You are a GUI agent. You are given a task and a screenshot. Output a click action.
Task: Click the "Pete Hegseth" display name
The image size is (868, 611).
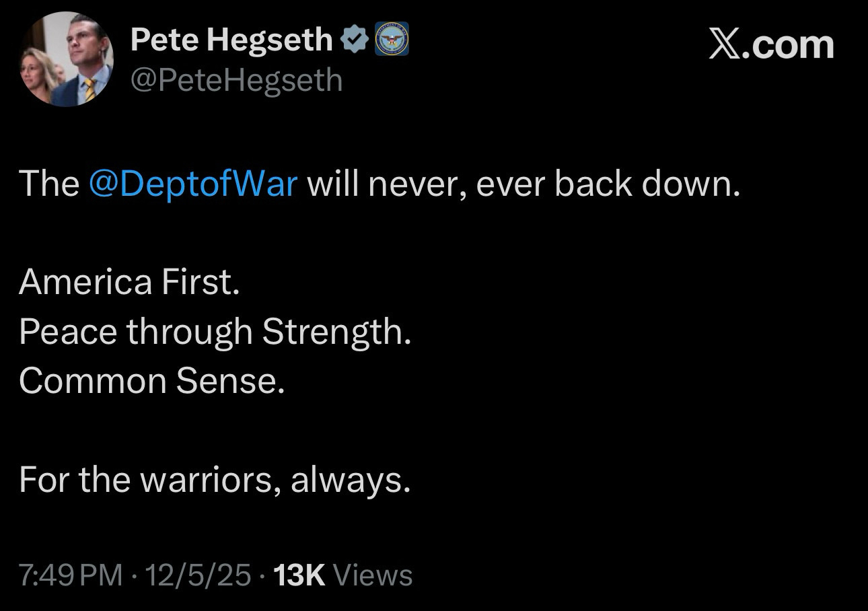[x=231, y=40]
